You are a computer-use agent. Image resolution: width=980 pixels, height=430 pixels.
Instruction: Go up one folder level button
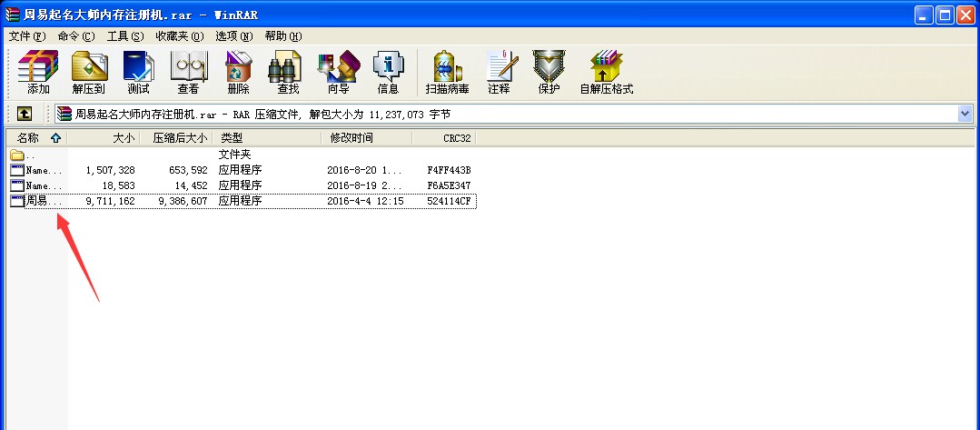click(25, 114)
